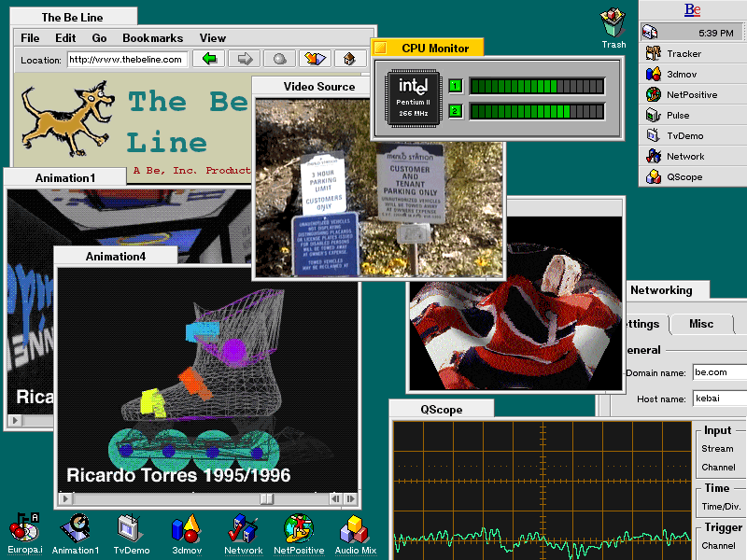Go back with the green arrow button

pyautogui.click(x=208, y=59)
